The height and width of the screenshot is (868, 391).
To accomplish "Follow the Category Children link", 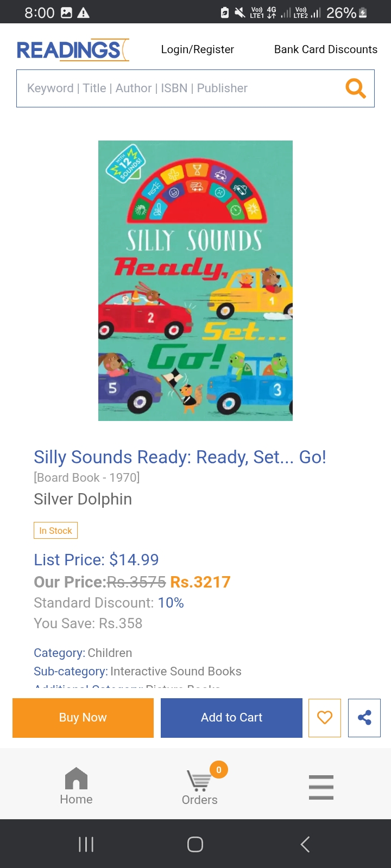I will click(x=110, y=653).
